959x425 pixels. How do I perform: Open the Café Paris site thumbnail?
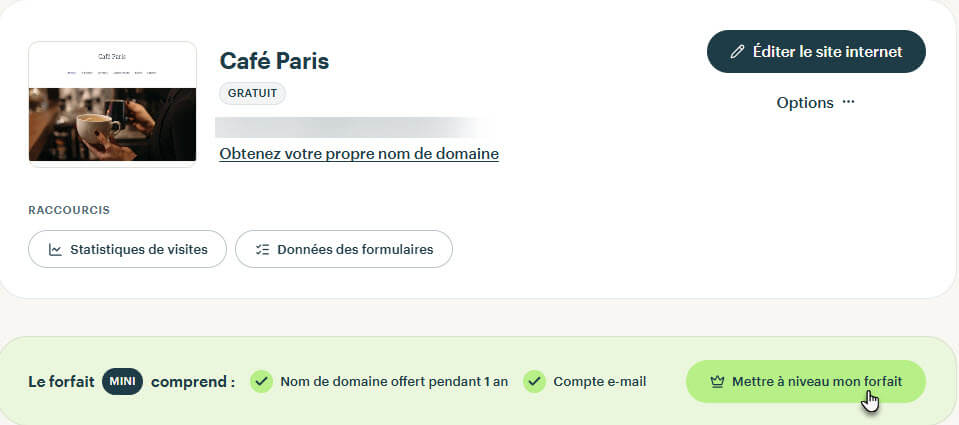pyautogui.click(x=113, y=103)
